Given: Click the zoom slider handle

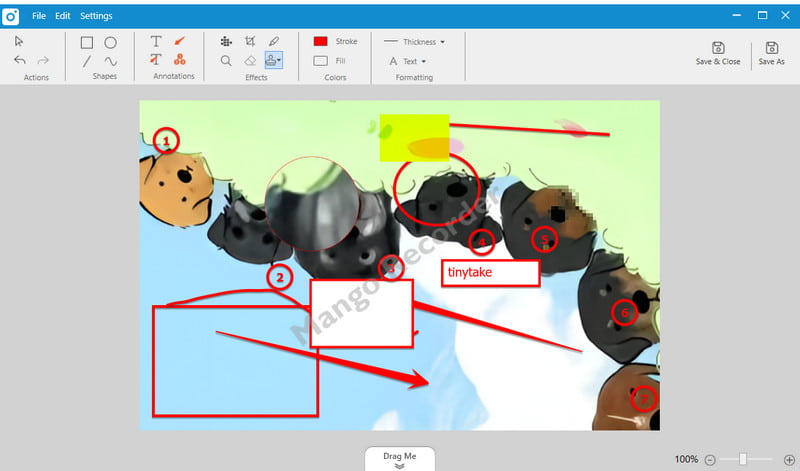Looking at the screenshot, I should coord(743,459).
